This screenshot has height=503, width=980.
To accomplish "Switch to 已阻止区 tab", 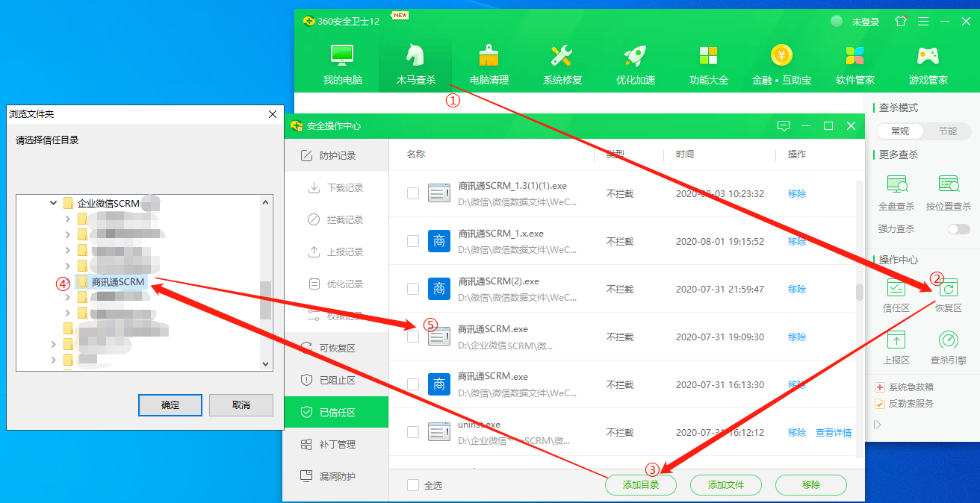I will (x=336, y=380).
